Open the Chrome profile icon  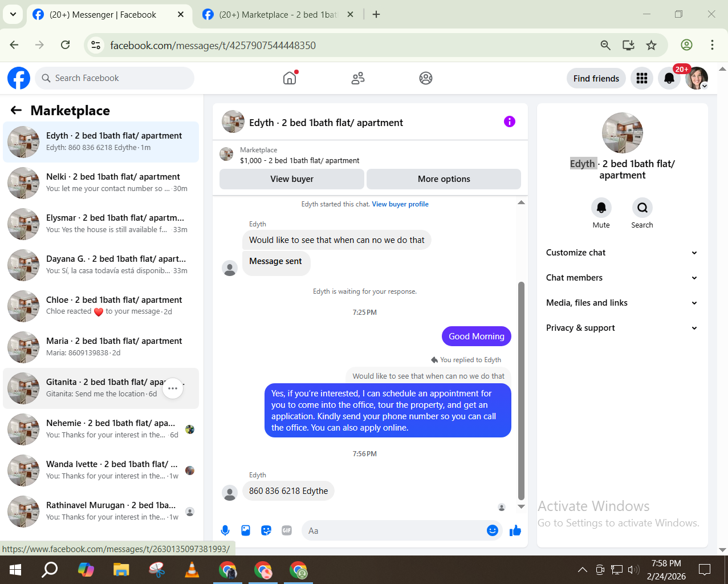click(x=687, y=45)
